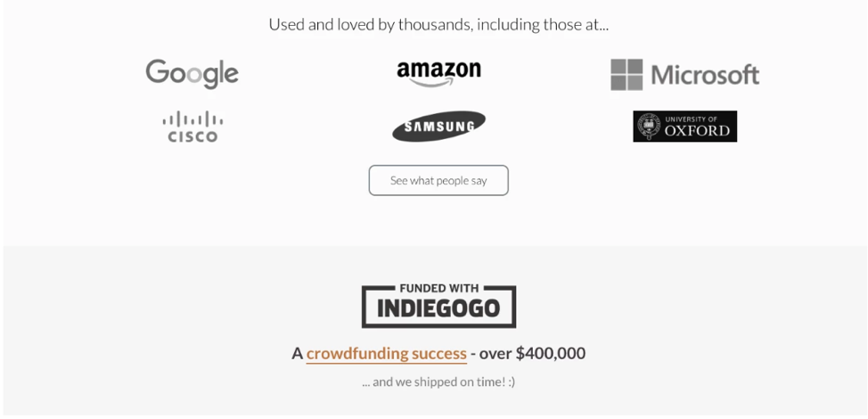Click the 'OXFORD' word in the logo

(x=698, y=131)
